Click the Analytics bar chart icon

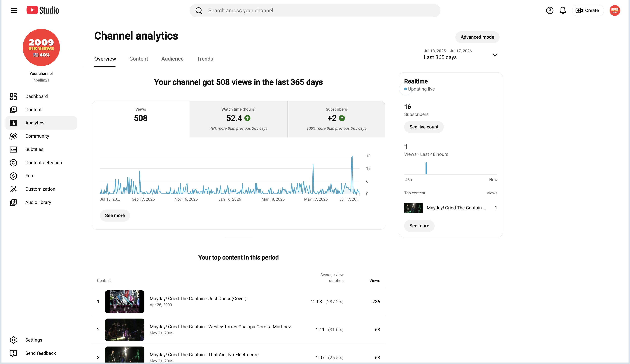tap(13, 123)
